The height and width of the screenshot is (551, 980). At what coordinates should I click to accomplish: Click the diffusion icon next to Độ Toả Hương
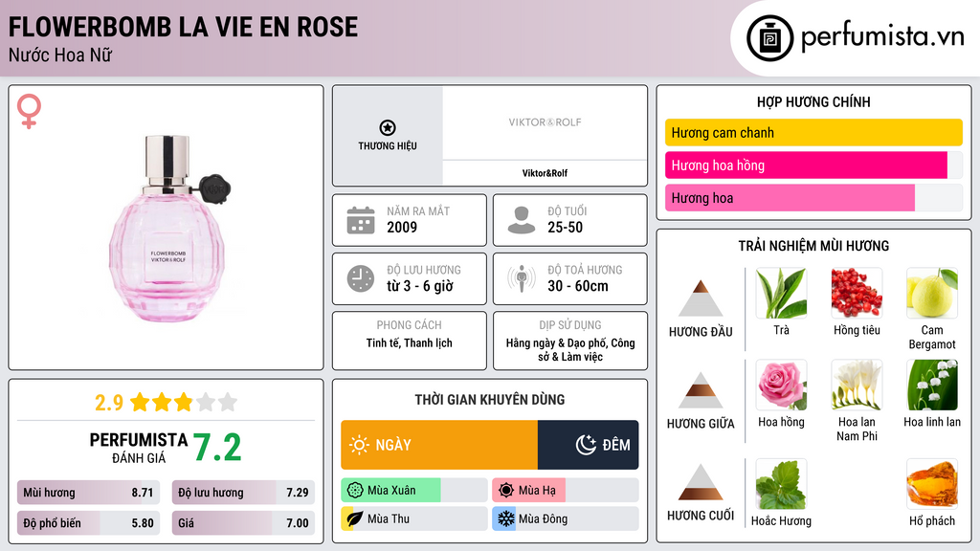pos(522,278)
